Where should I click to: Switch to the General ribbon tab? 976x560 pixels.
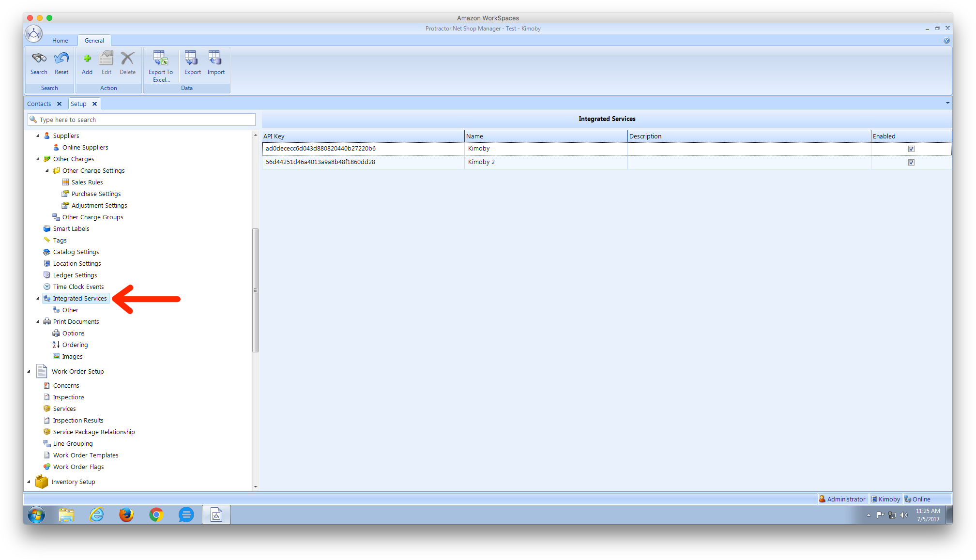click(94, 41)
